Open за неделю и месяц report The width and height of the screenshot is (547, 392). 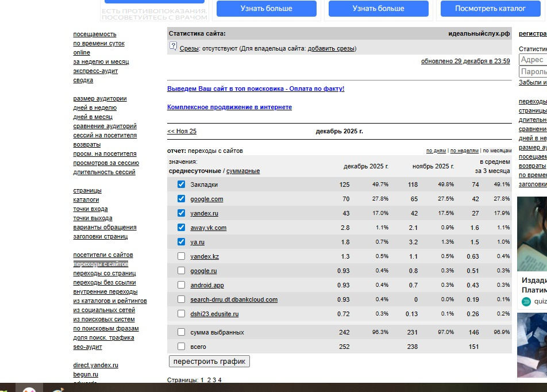tap(101, 62)
